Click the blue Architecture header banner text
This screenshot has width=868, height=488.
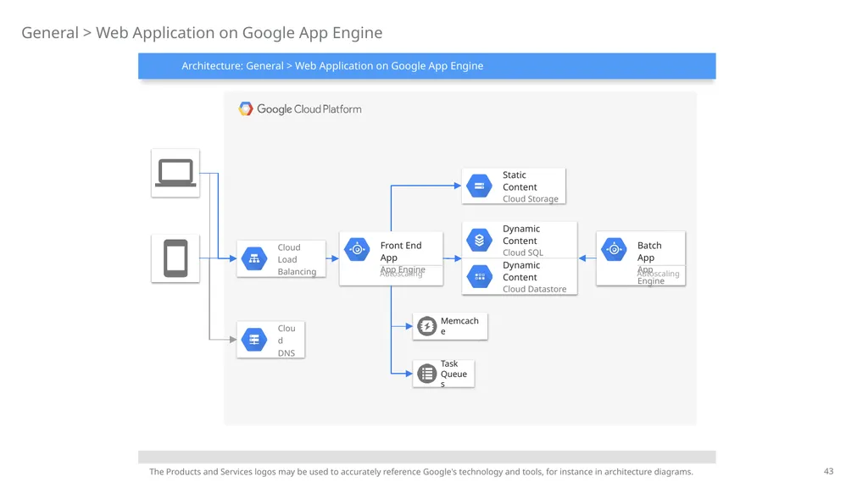coord(332,66)
